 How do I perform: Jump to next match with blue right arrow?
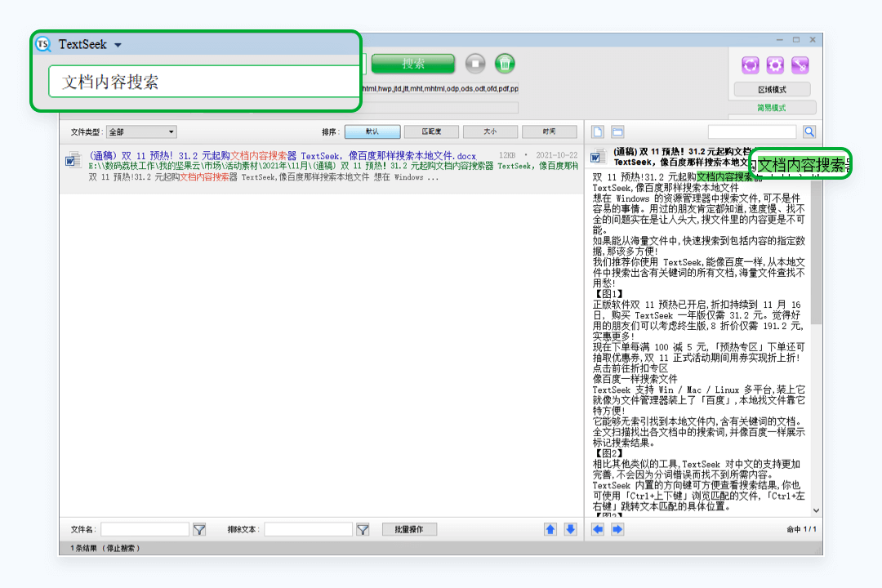tap(617, 529)
